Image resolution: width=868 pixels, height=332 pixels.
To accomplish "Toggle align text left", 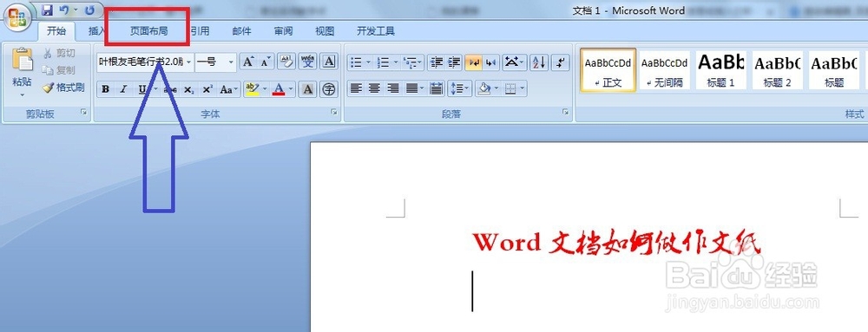I will coord(356,88).
